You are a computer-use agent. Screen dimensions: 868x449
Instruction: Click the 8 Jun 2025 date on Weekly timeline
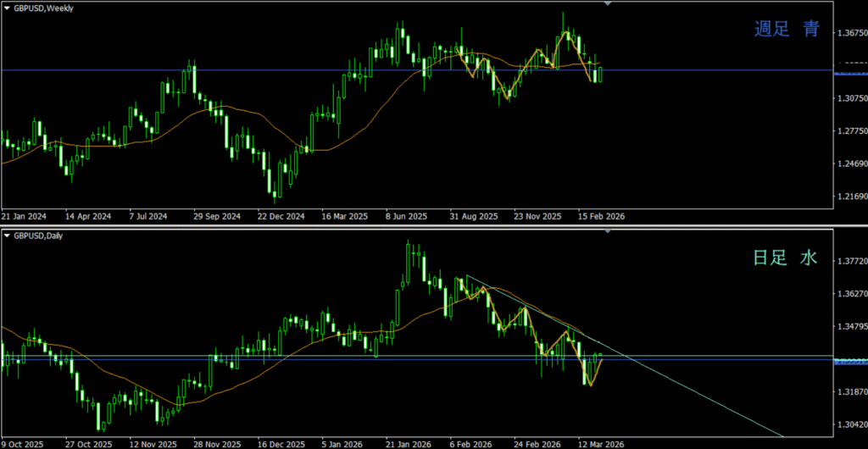[x=406, y=216]
